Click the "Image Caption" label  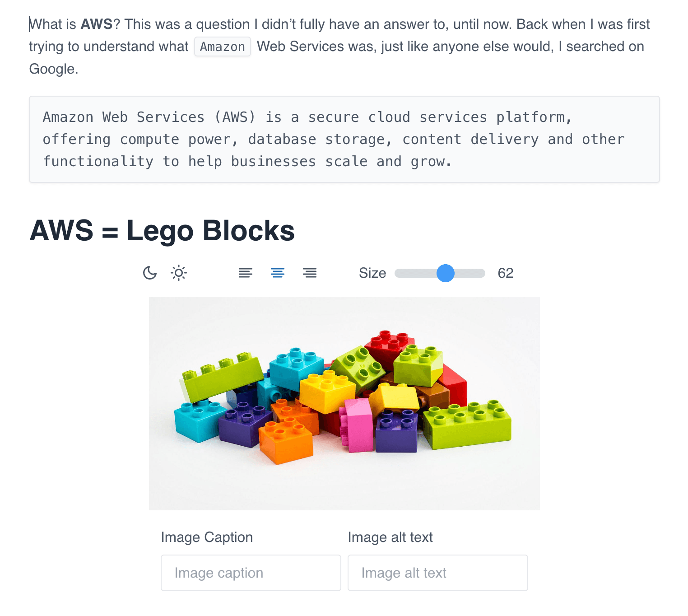[x=207, y=537]
